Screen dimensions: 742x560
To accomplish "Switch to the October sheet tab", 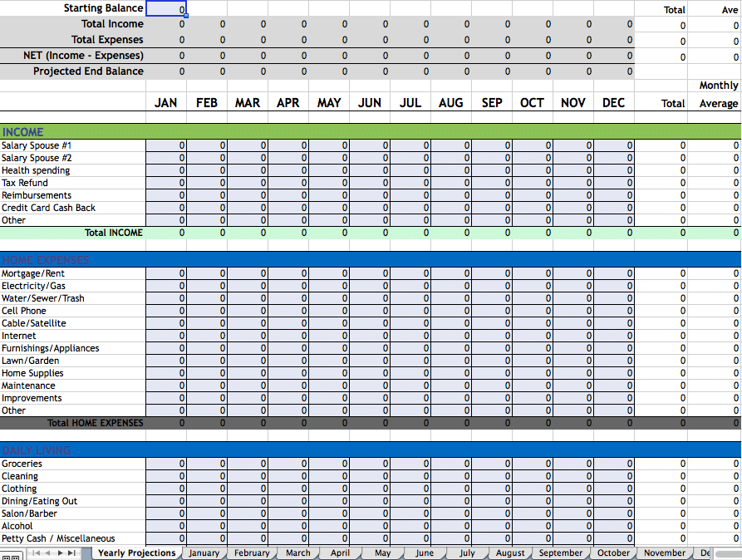I will 613,553.
